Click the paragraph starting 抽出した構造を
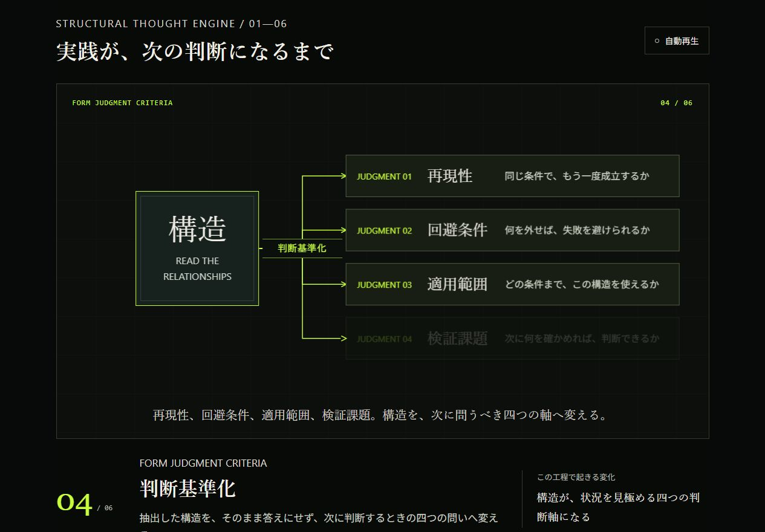 [x=319, y=522]
